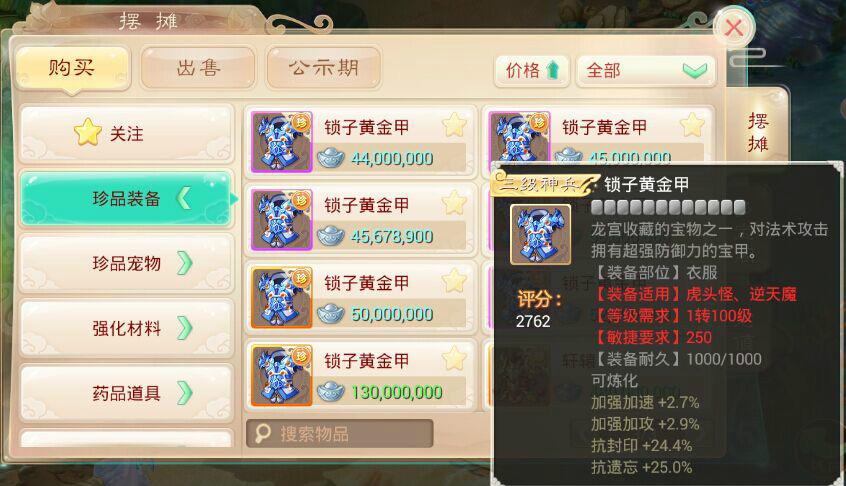
Task: Switch to the 公示期 tab
Action: tap(324, 68)
